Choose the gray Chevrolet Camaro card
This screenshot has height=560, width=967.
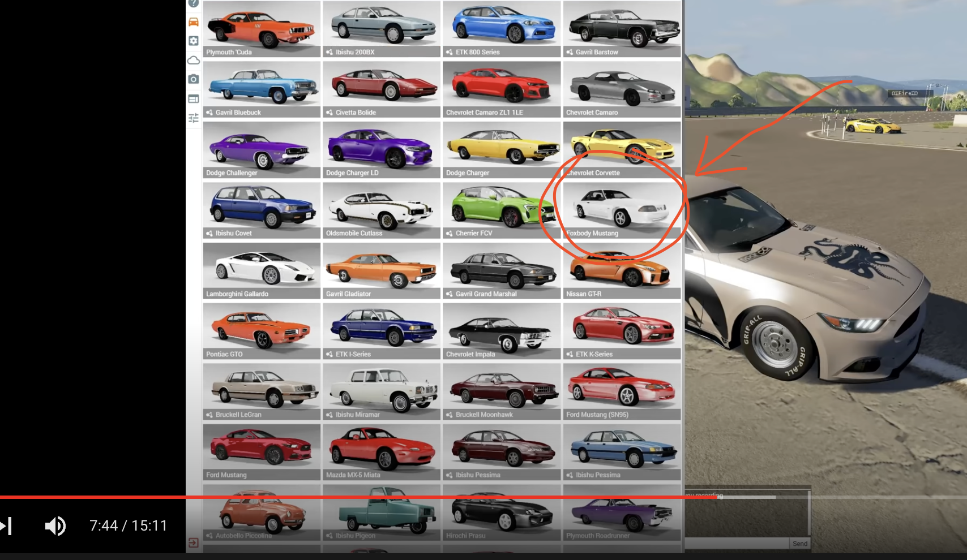(622, 89)
